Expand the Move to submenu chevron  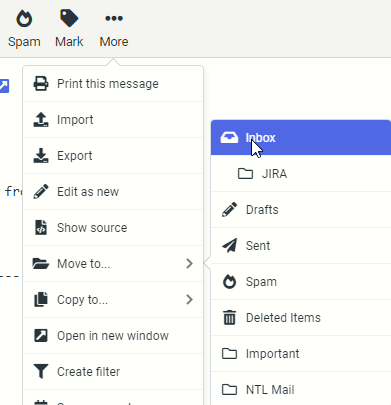189,264
